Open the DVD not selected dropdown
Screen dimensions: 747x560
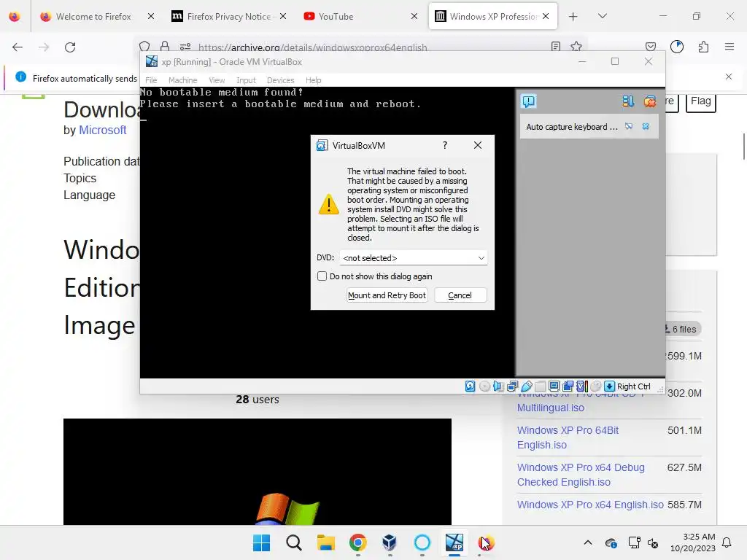point(414,258)
